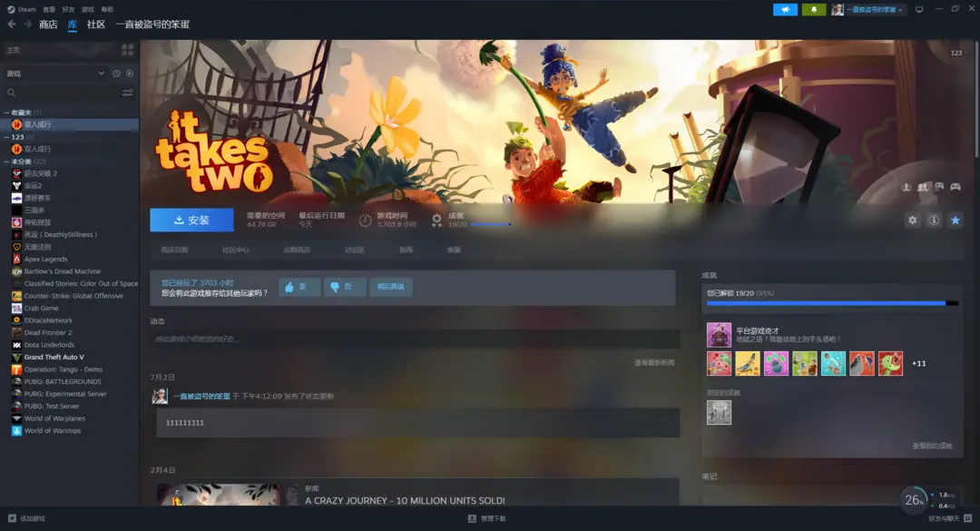Image resolution: width=980 pixels, height=531 pixels.
Task: Click the blue announcements megaphone icon
Action: point(785,9)
